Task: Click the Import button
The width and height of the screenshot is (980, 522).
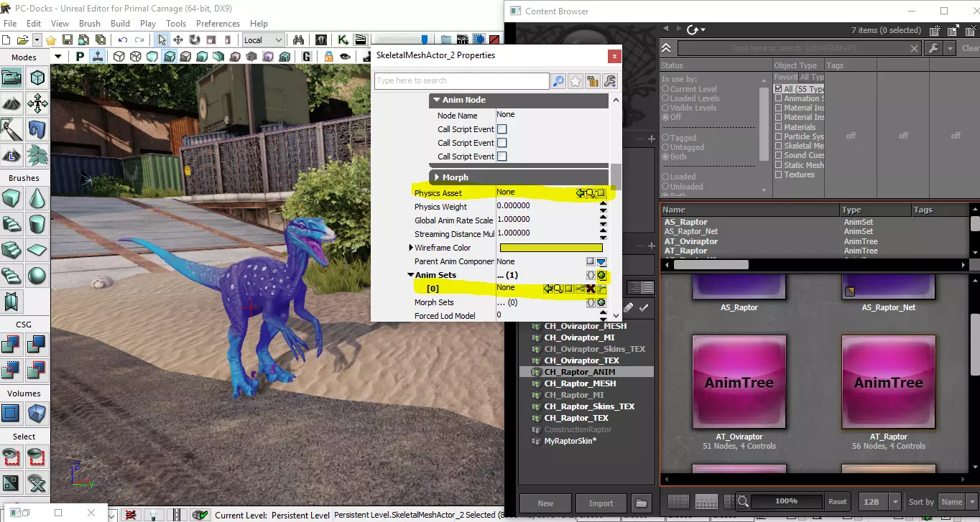Action: point(601,503)
